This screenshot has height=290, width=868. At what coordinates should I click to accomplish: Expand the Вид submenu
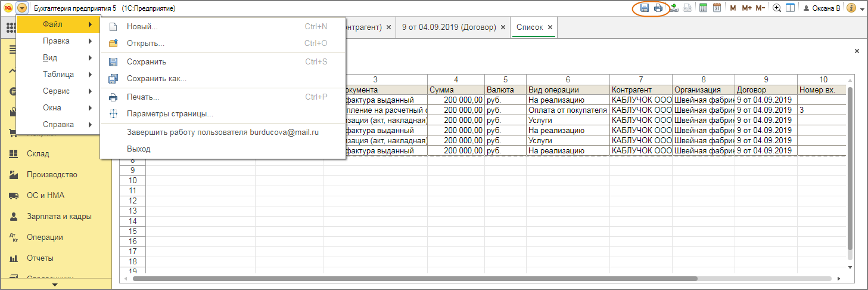pos(58,58)
